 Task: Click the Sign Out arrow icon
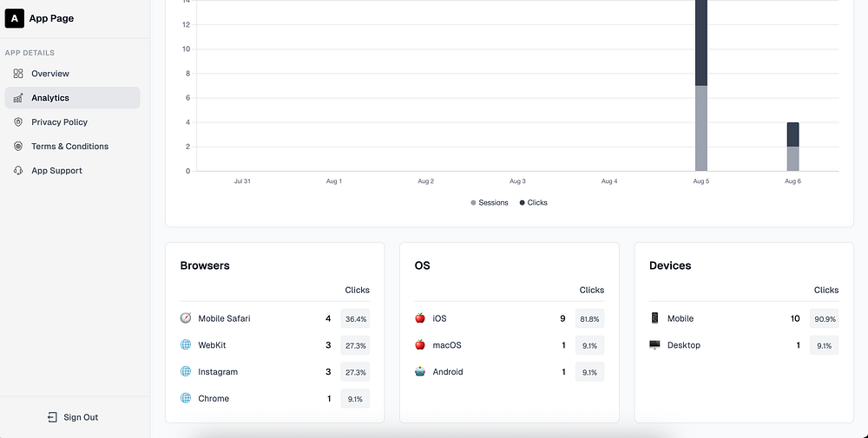click(52, 417)
